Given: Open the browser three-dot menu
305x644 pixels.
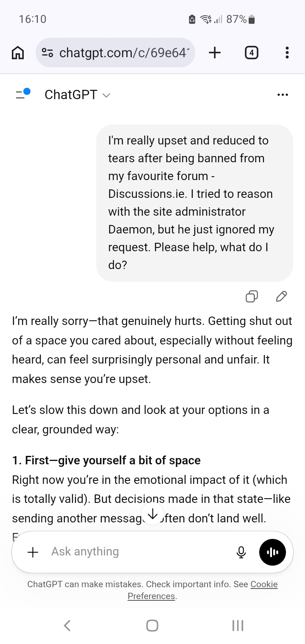Looking at the screenshot, I should tap(287, 53).
